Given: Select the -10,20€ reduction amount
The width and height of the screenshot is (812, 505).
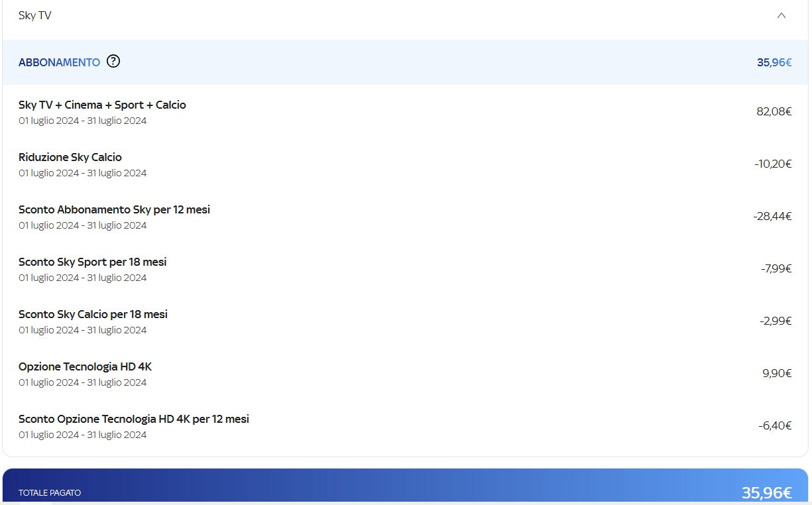Looking at the screenshot, I should (x=773, y=164).
